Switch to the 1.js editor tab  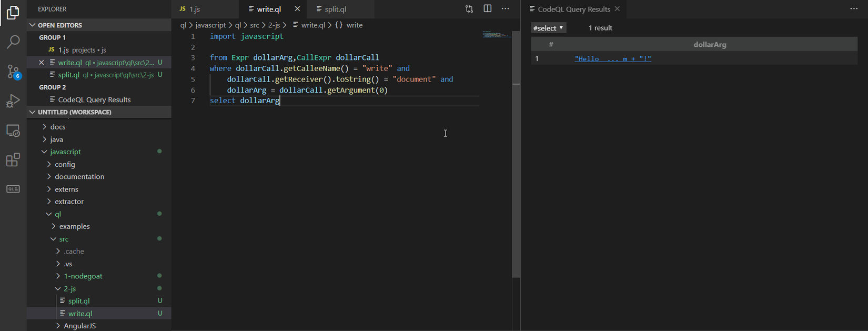coord(195,9)
